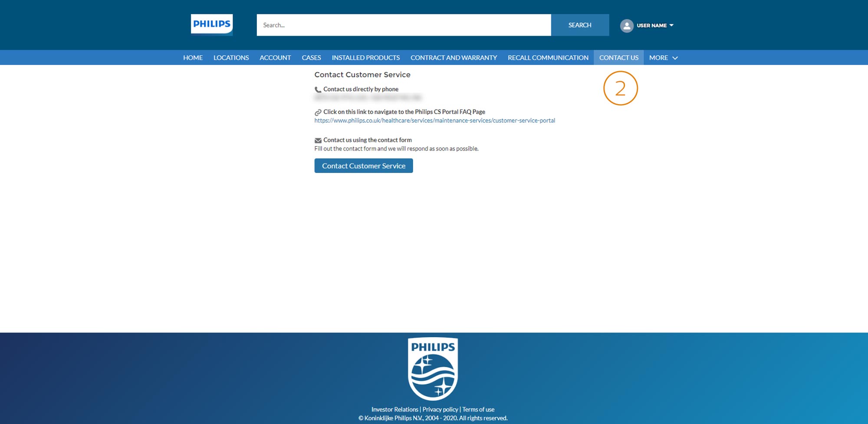Open the Privacy policy footer link

(x=440, y=409)
